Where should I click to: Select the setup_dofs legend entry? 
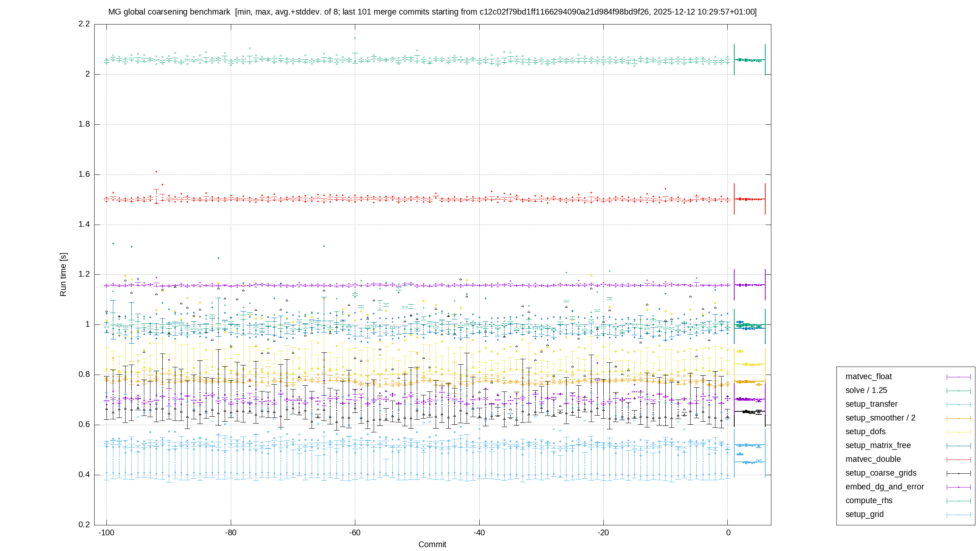[866, 432]
